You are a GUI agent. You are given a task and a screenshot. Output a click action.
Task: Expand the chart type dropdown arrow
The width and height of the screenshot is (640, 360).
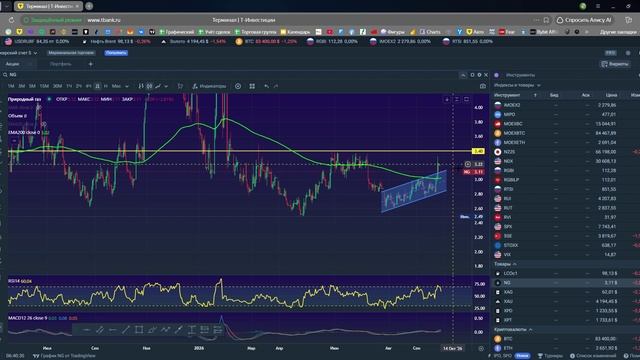coord(166,86)
